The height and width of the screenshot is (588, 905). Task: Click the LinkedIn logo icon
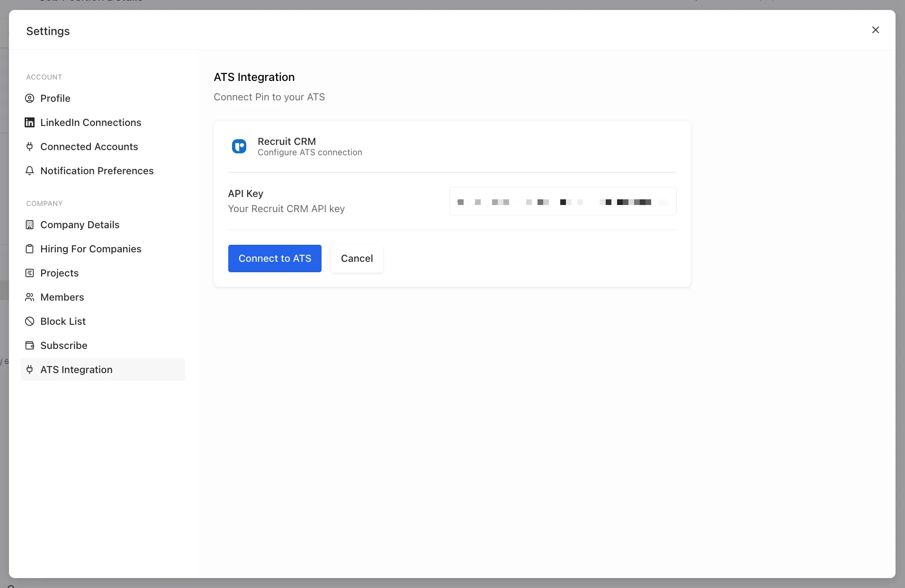[x=29, y=122]
